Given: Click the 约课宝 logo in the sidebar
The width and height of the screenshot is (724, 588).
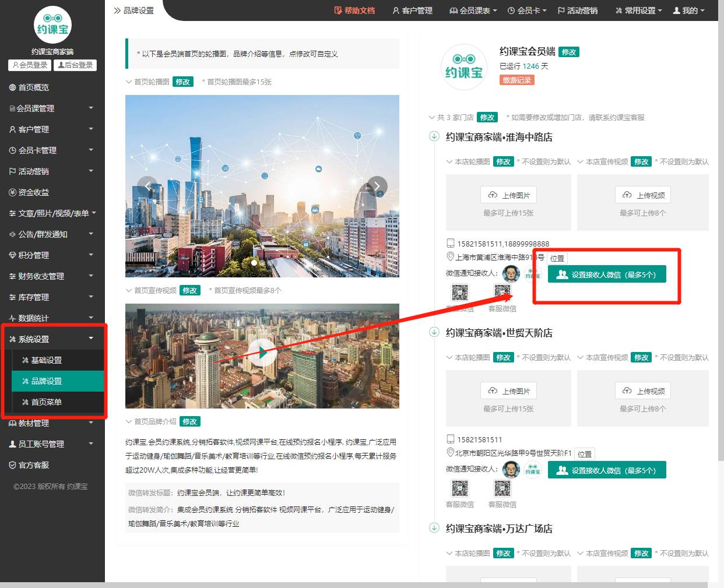Looking at the screenshot, I should tap(52, 25).
